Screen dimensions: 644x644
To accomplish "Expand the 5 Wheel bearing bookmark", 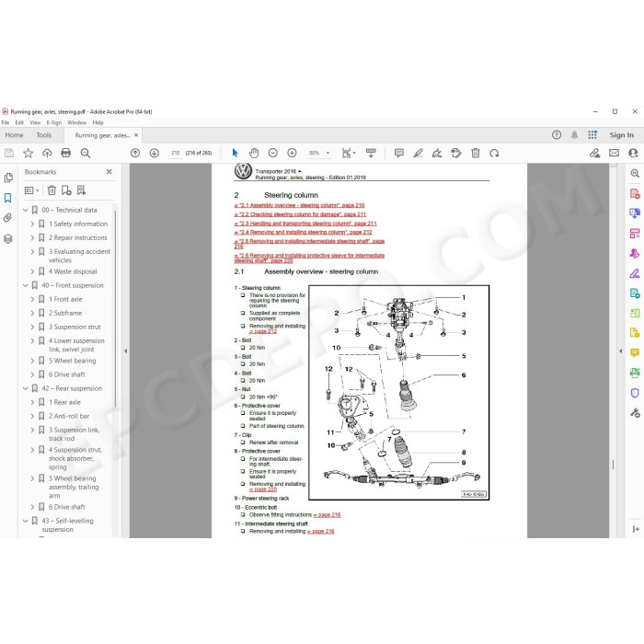I will pyautogui.click(x=32, y=361).
